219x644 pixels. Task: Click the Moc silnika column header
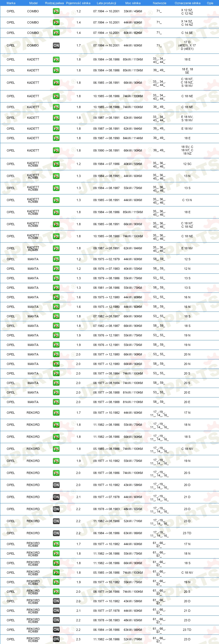click(133, 3)
